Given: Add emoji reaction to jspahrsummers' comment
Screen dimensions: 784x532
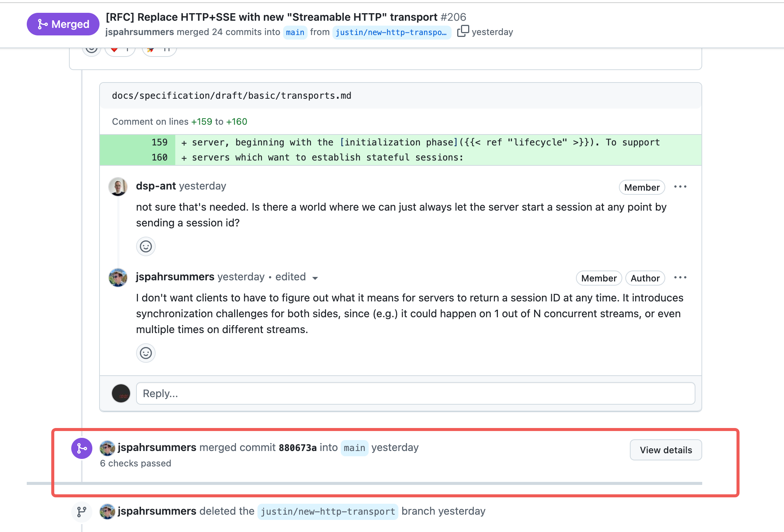Looking at the screenshot, I should click(146, 353).
